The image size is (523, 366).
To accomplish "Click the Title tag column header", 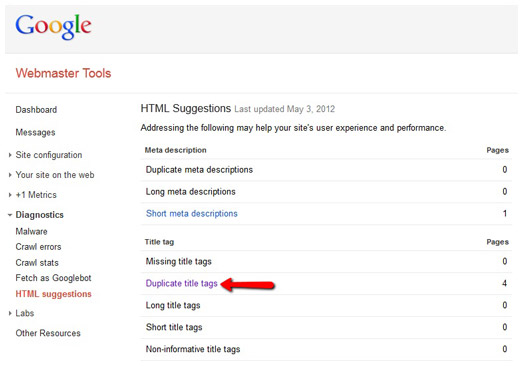I will point(159,242).
